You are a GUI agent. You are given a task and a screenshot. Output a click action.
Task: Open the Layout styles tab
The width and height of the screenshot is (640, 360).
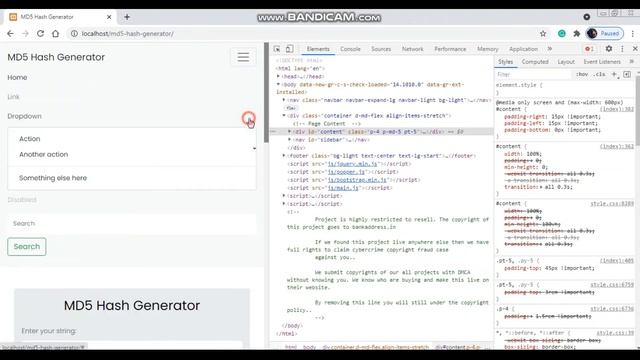(566, 62)
